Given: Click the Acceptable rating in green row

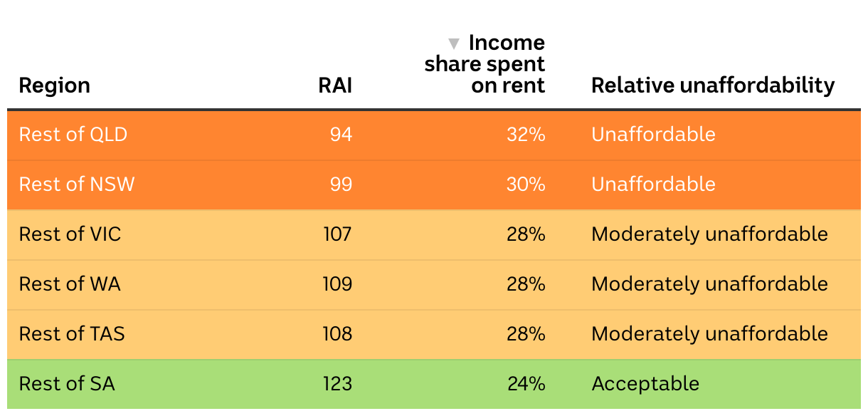Looking at the screenshot, I should coord(645,384).
